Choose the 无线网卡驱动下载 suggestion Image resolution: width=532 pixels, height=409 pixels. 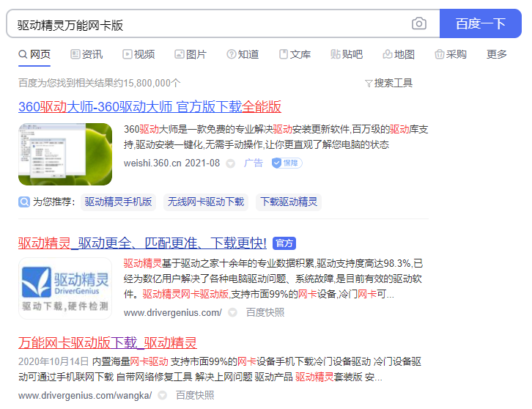point(206,202)
